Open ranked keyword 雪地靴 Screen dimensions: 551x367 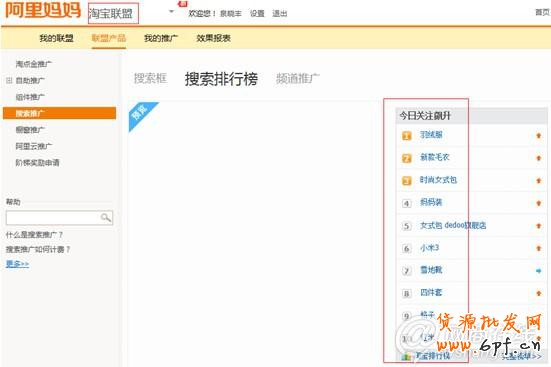click(431, 270)
